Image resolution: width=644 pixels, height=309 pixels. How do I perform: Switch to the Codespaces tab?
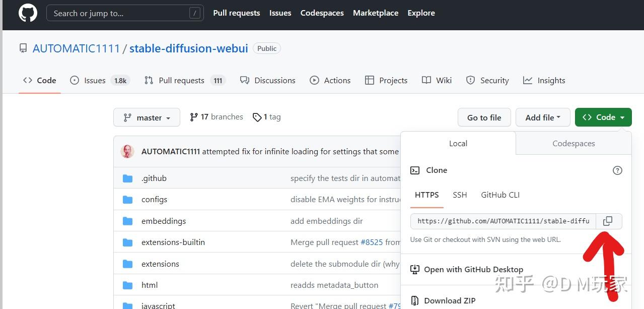pos(574,144)
